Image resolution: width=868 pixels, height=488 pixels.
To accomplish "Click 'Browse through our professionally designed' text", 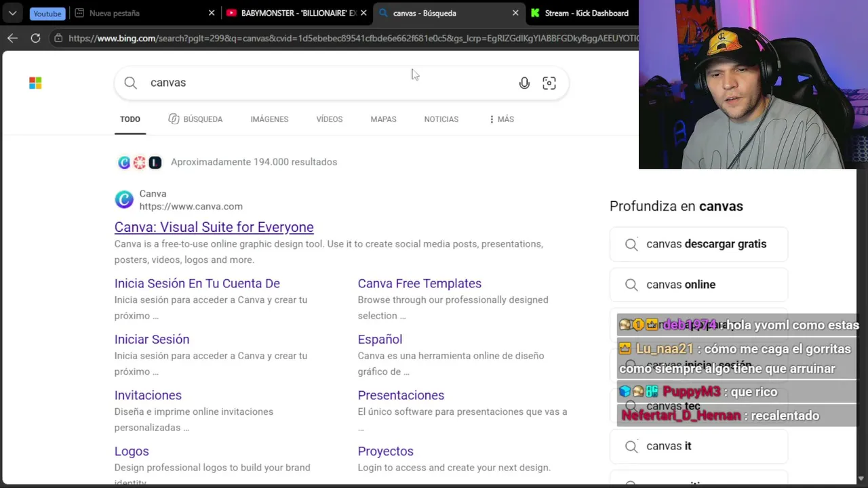I will point(453,307).
